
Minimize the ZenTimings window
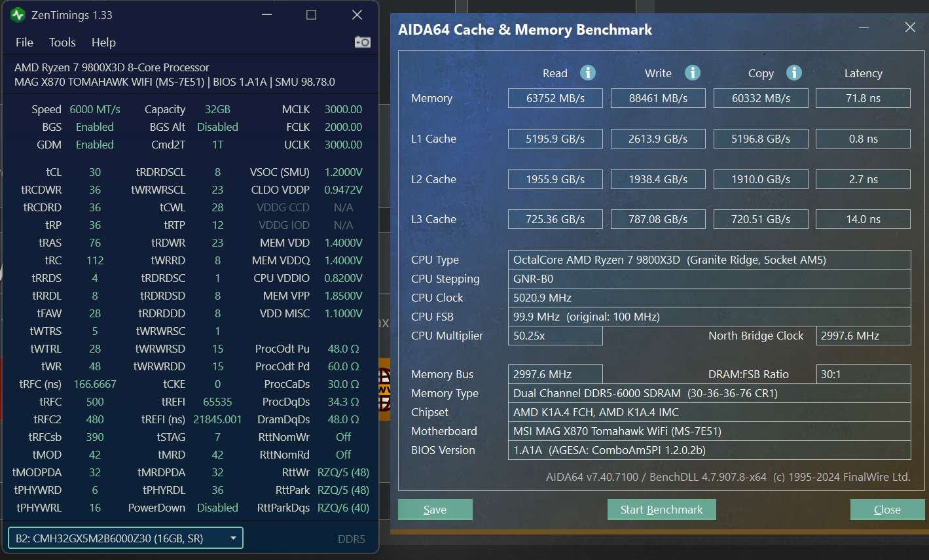[266, 15]
